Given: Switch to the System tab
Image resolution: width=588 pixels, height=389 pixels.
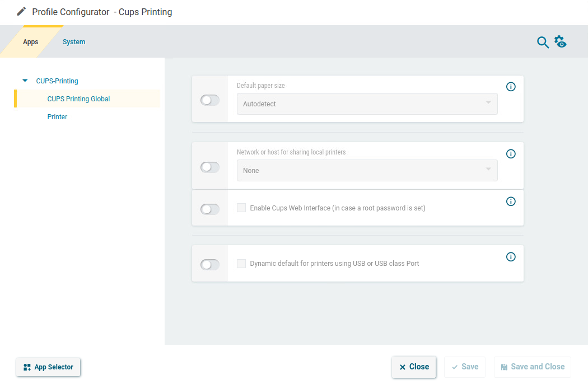Looking at the screenshot, I should [73, 41].
